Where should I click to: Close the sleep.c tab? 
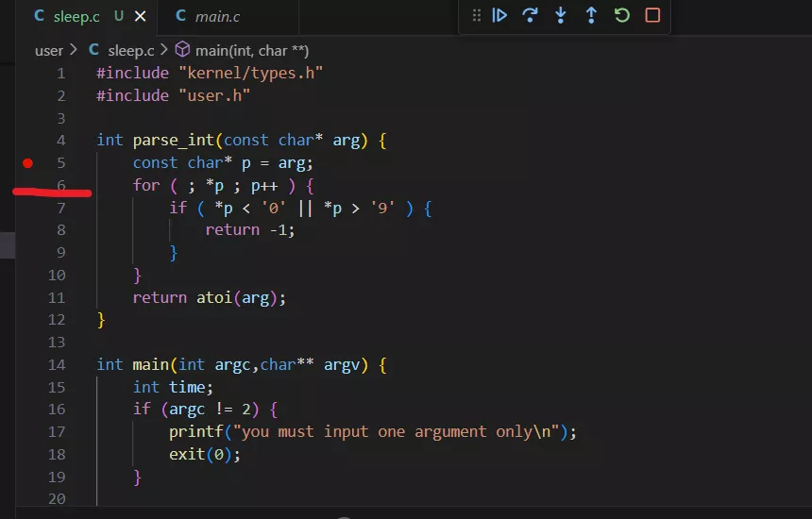[140, 17]
